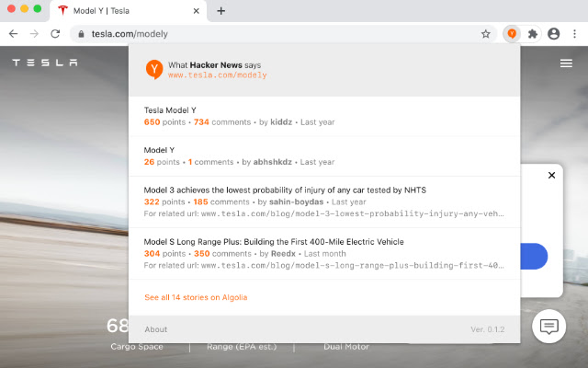Click username sahin-boydas
Image resolution: width=588 pixels, height=368 pixels.
(296, 201)
